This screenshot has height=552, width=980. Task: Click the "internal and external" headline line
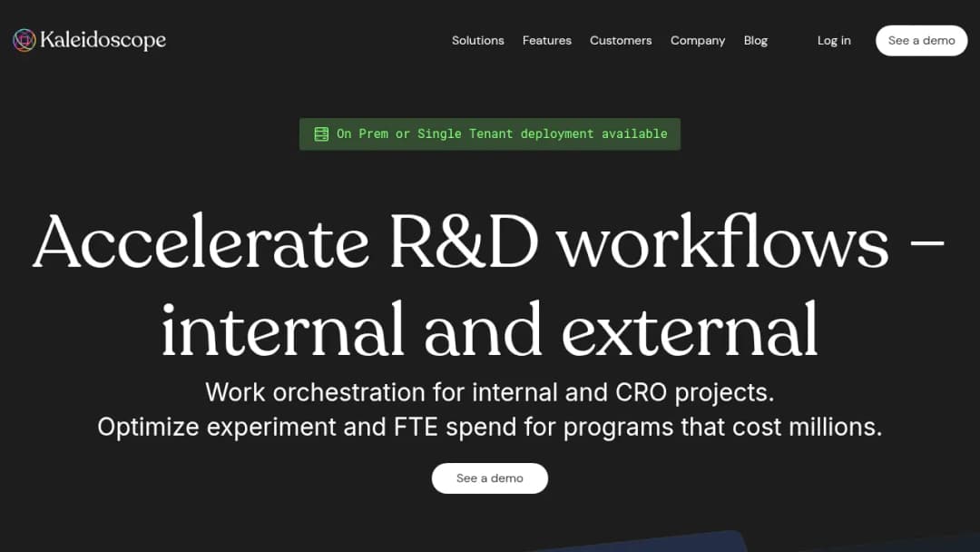pyautogui.click(x=489, y=329)
